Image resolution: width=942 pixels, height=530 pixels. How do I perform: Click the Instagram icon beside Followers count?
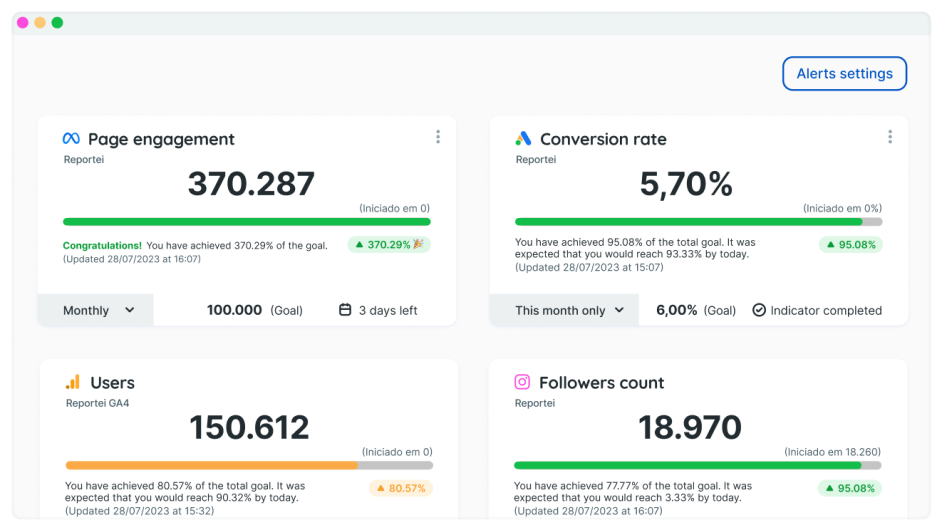(522, 382)
